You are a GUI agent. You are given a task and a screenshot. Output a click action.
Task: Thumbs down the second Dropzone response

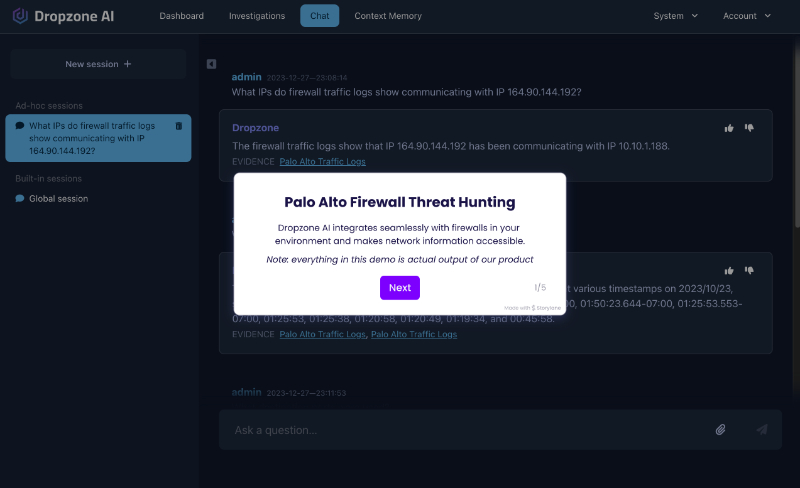tap(749, 271)
